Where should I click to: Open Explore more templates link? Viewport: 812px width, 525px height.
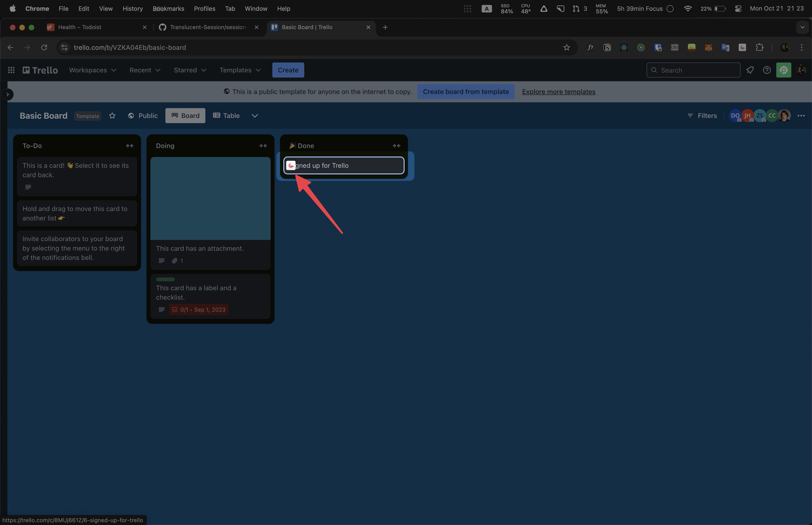pos(558,92)
